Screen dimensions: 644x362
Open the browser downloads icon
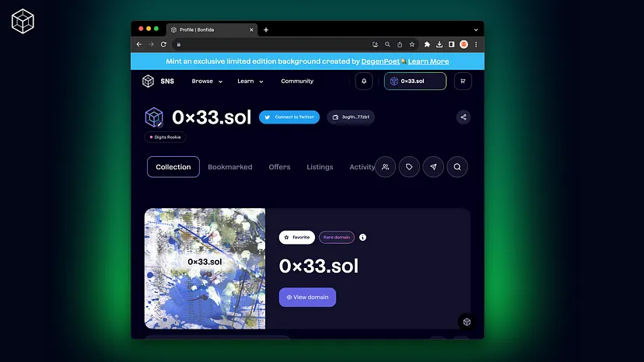pyautogui.click(x=439, y=44)
